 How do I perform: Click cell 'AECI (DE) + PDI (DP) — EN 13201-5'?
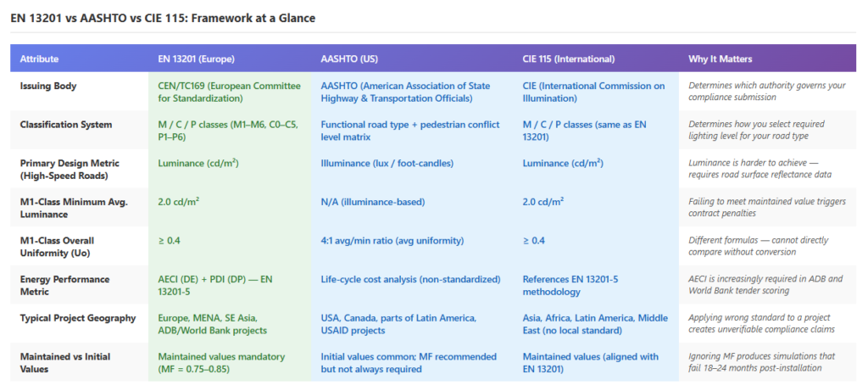[214, 285]
